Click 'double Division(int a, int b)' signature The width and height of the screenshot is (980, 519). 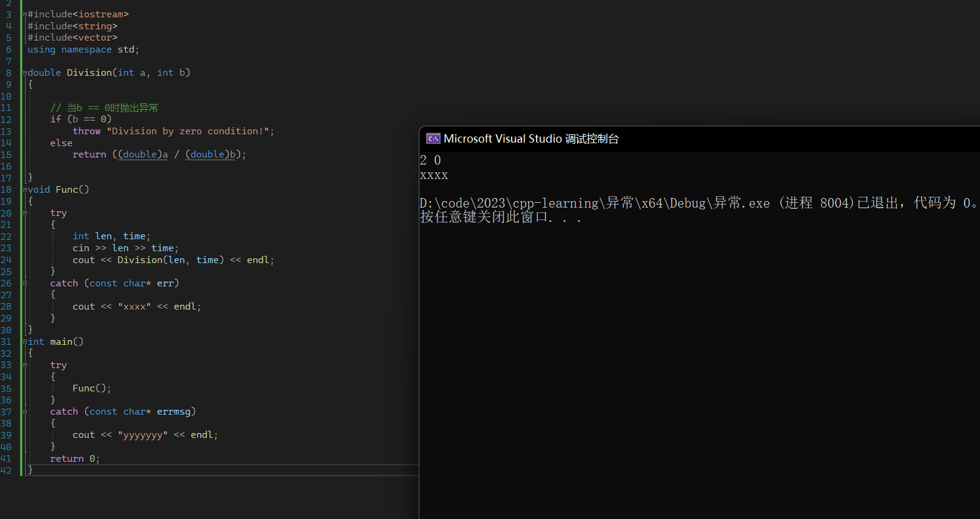(109, 72)
